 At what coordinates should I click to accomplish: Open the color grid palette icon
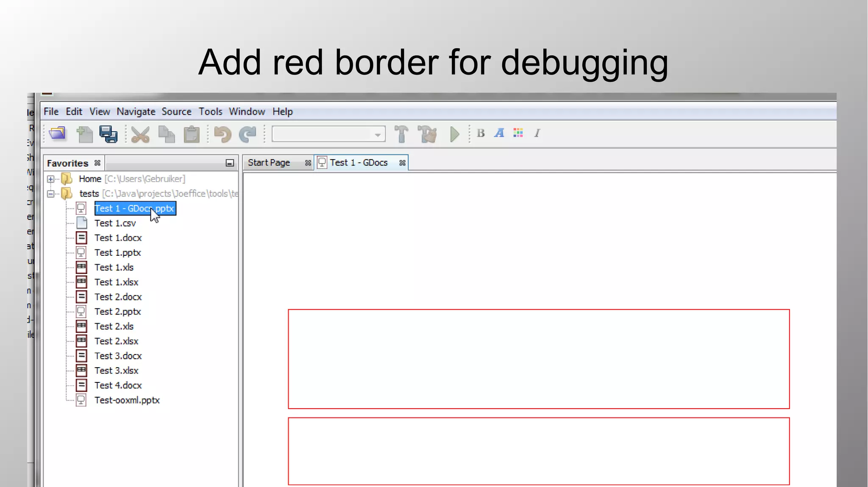[518, 133]
